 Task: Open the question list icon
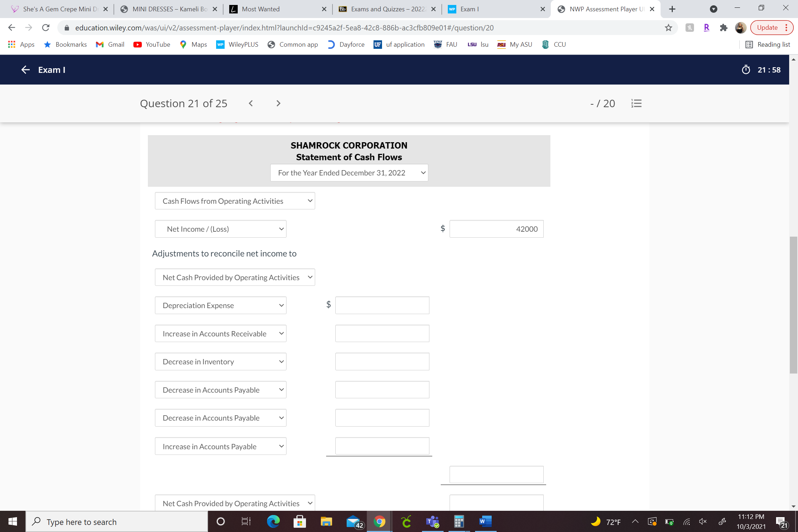click(x=636, y=103)
